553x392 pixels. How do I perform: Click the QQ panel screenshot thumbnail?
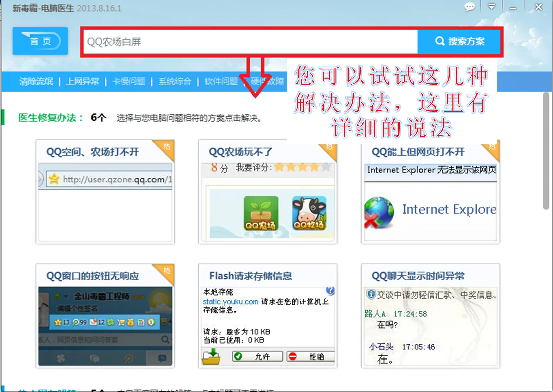(105, 326)
